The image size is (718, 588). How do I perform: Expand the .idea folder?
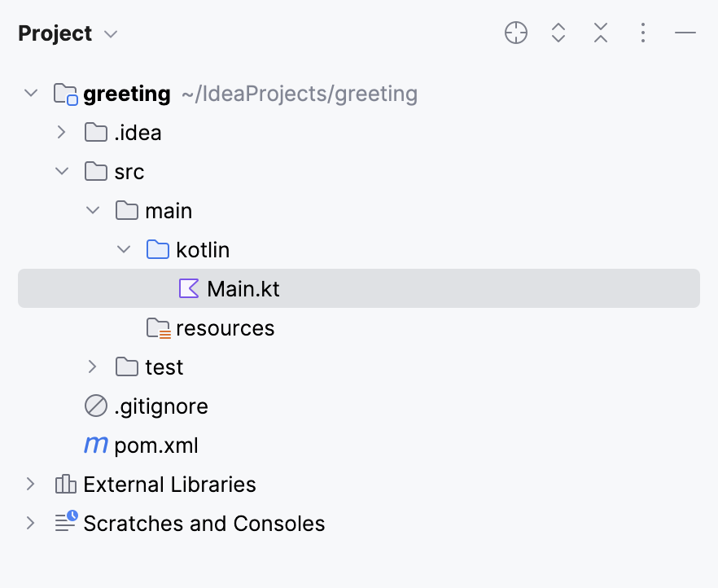click(x=61, y=132)
